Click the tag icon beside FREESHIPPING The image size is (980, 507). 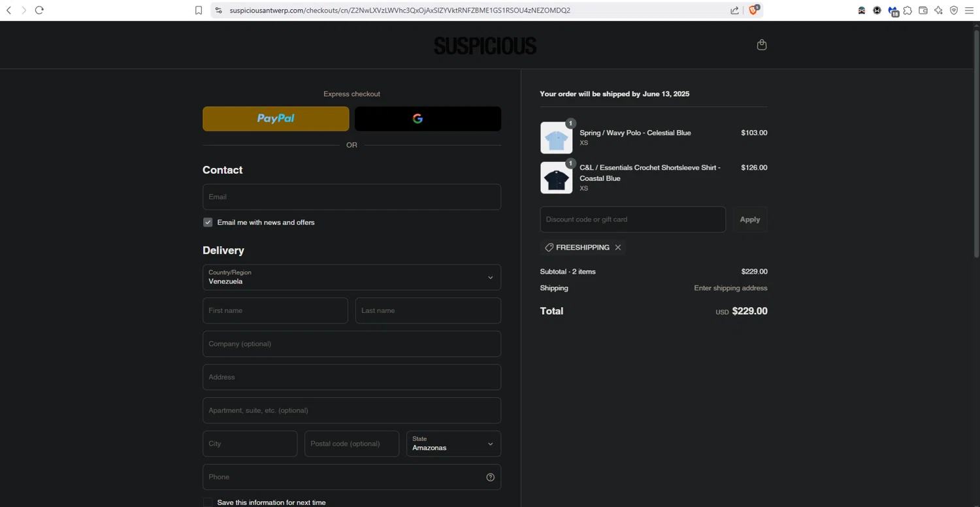point(549,248)
